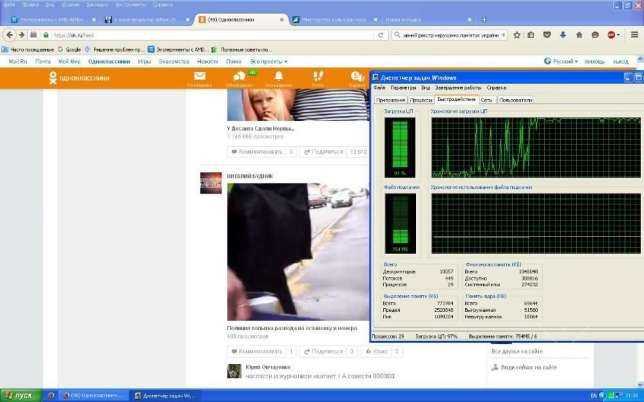The width and height of the screenshot is (644, 402).
Task: Open 'Эксперименты с AMD' bookmark
Action: 177,50
